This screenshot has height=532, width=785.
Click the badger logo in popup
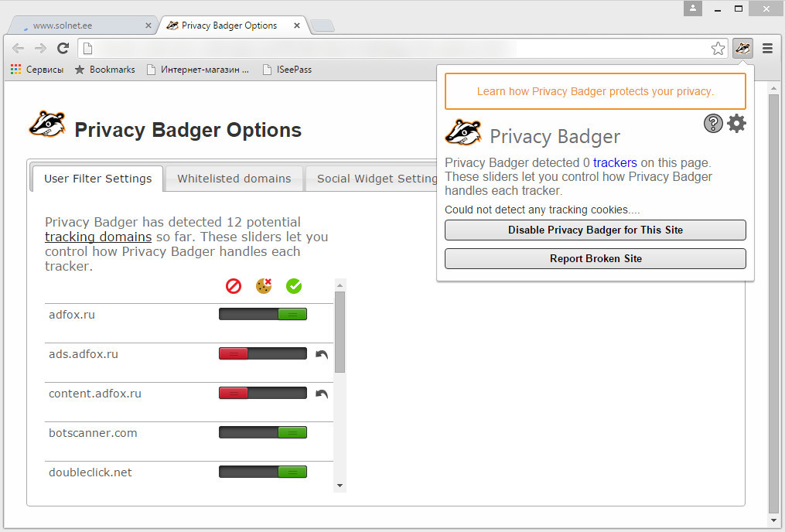click(x=463, y=133)
